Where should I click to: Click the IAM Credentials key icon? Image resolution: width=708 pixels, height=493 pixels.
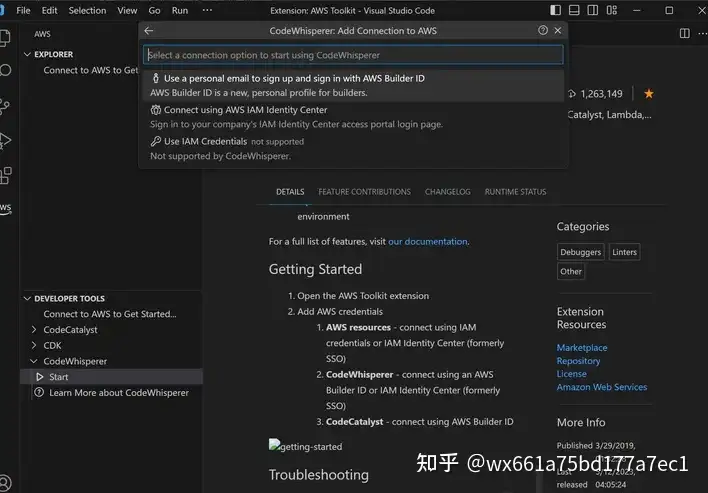pos(155,141)
